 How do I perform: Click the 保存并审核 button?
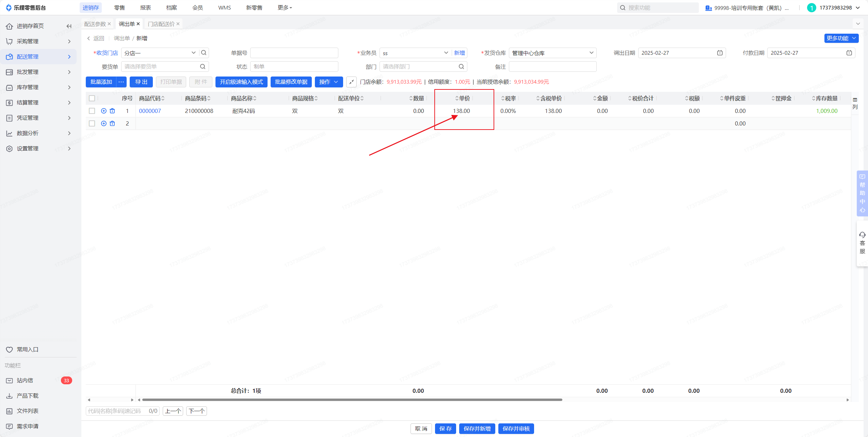(516, 428)
